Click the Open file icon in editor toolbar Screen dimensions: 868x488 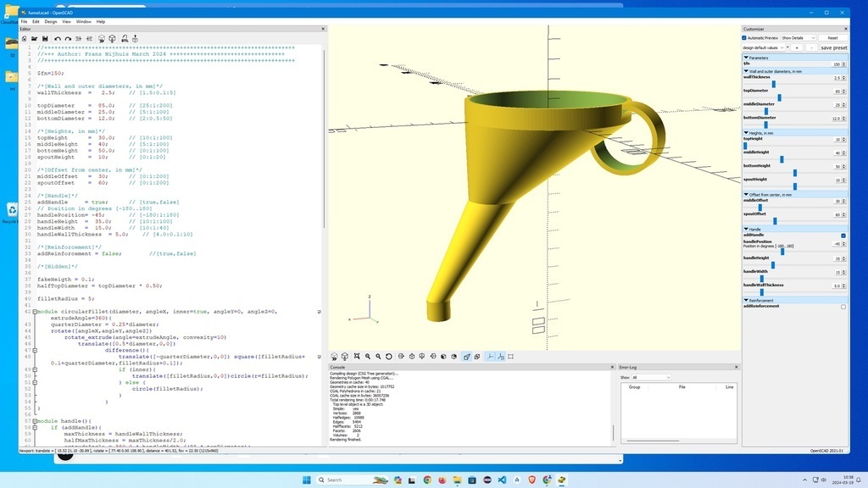[34, 39]
